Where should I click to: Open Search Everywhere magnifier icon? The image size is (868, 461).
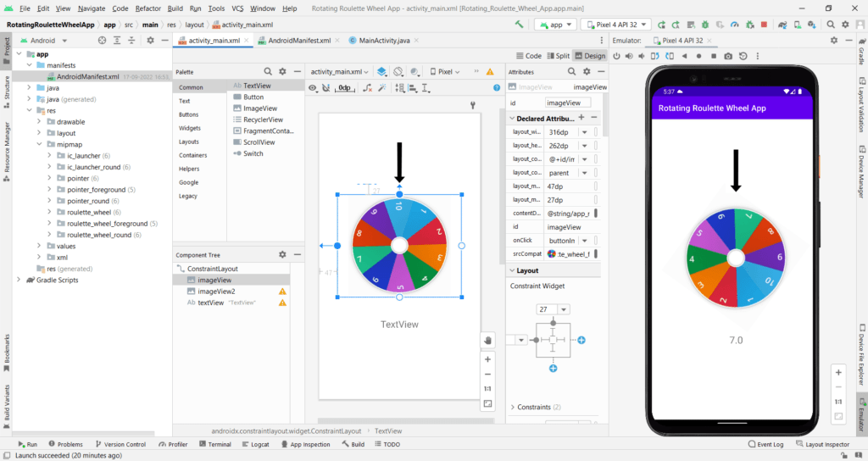pos(831,25)
